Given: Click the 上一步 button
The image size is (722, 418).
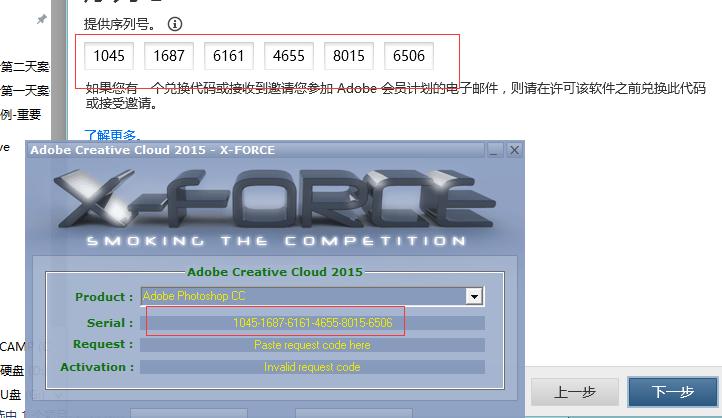Looking at the screenshot, I should (575, 392).
